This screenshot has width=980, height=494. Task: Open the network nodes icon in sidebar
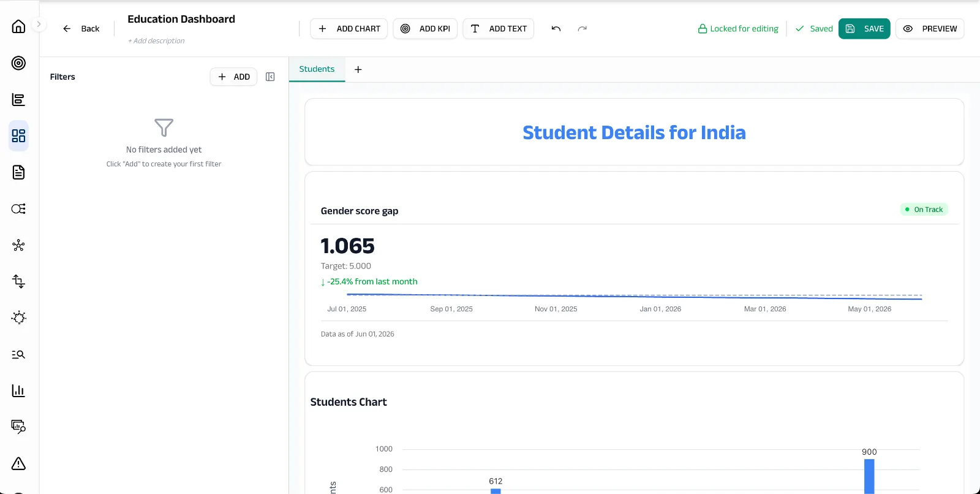point(18,245)
